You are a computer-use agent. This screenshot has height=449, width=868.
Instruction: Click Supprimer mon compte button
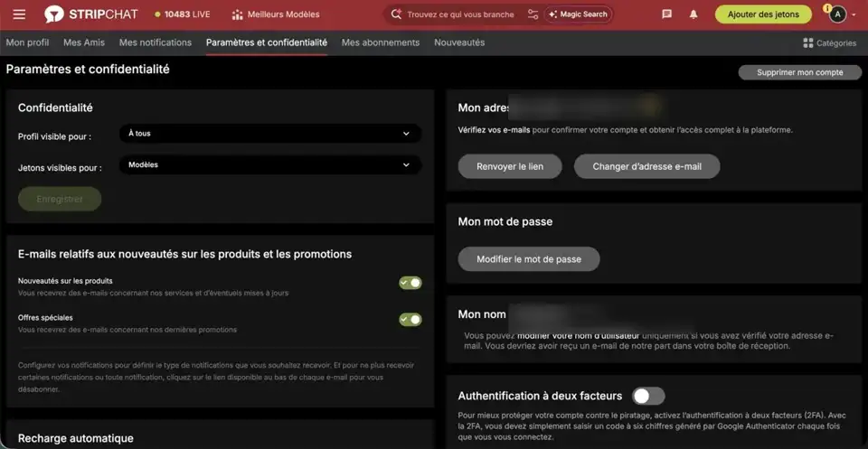pyautogui.click(x=800, y=72)
